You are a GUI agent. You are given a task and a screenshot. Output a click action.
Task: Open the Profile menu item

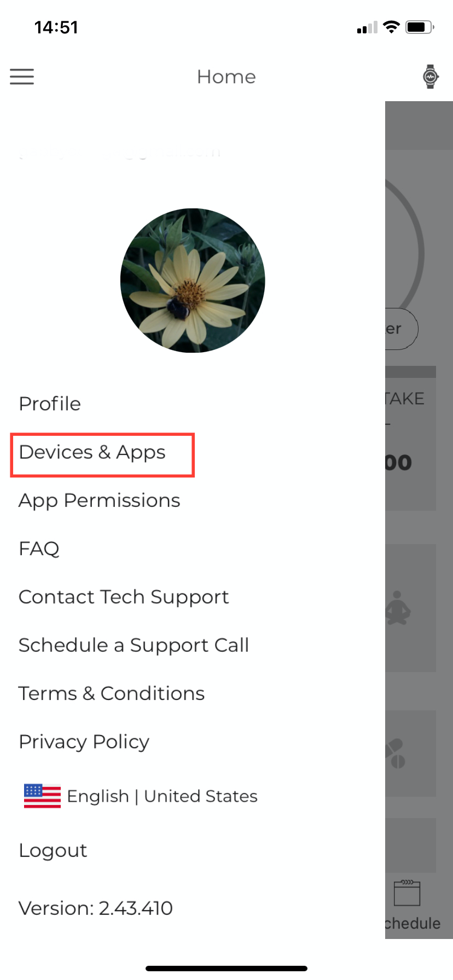[x=50, y=404]
